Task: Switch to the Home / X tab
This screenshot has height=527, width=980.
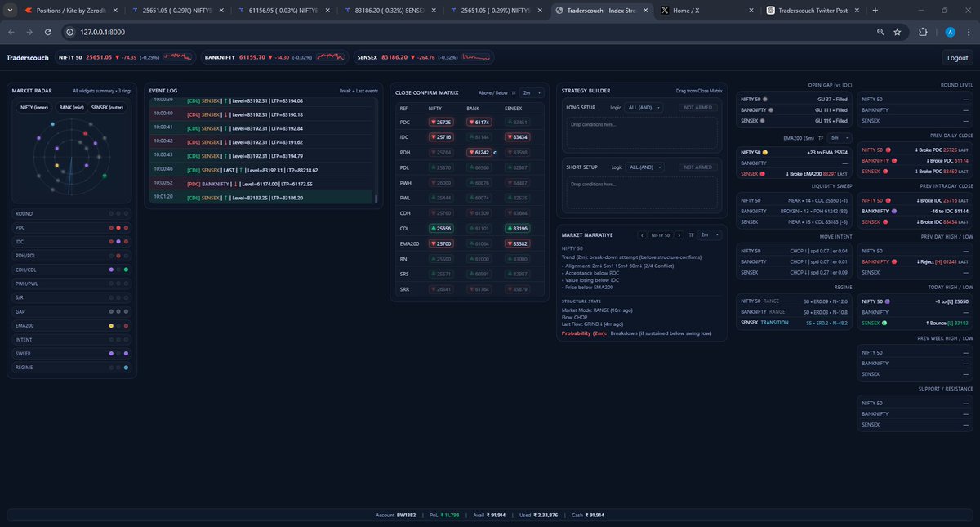Action: coord(706,10)
